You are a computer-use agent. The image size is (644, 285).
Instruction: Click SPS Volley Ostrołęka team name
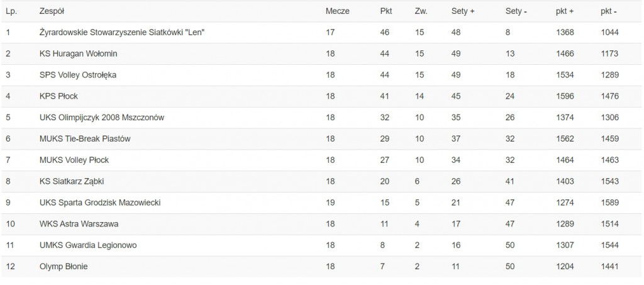click(x=78, y=75)
